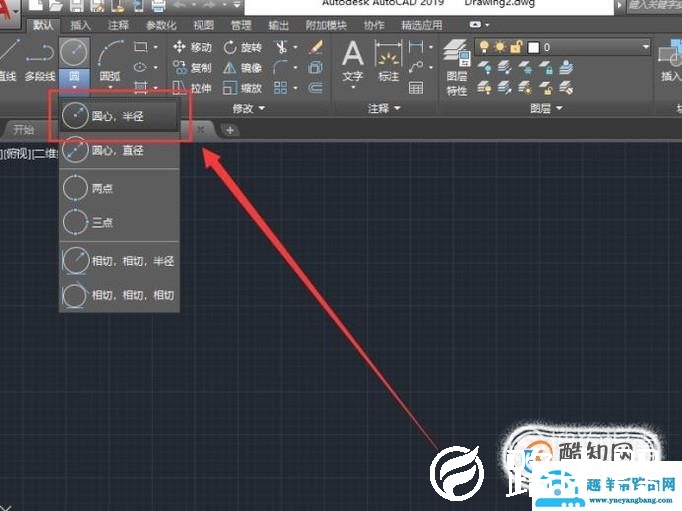The width and height of the screenshot is (682, 511).
Task: Switch to the 插入 ribbon tab
Action: [x=80, y=25]
